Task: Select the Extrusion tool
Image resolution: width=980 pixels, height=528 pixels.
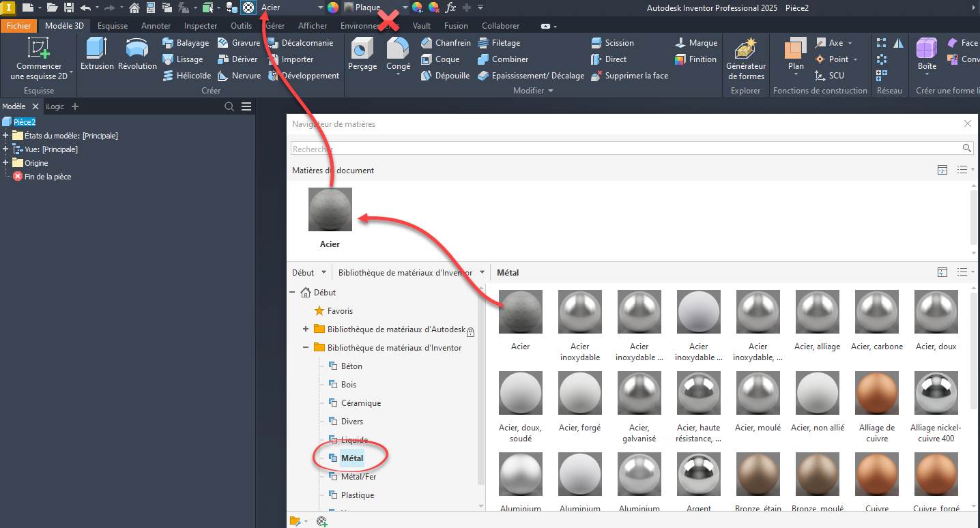Action: coord(97,55)
